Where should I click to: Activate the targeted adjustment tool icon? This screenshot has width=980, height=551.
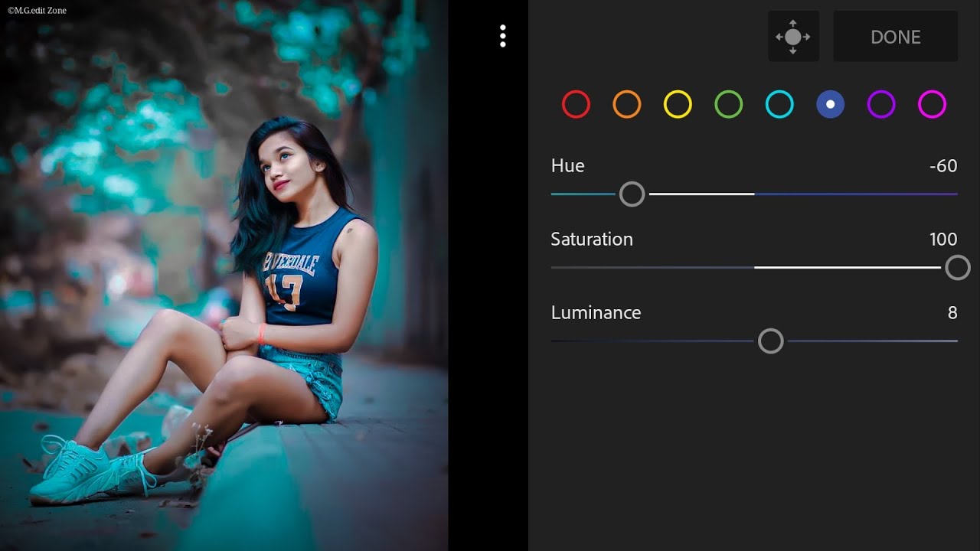(x=793, y=37)
